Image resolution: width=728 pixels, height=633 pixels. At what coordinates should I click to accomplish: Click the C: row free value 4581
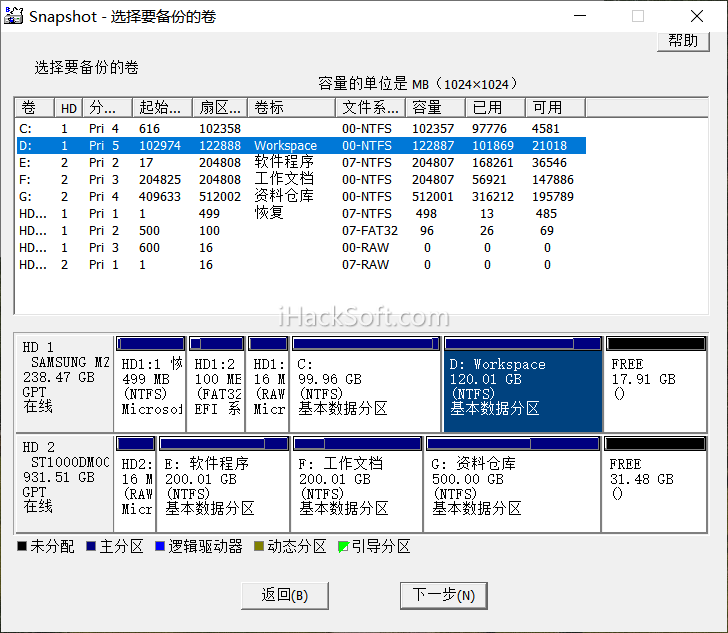[546, 129]
